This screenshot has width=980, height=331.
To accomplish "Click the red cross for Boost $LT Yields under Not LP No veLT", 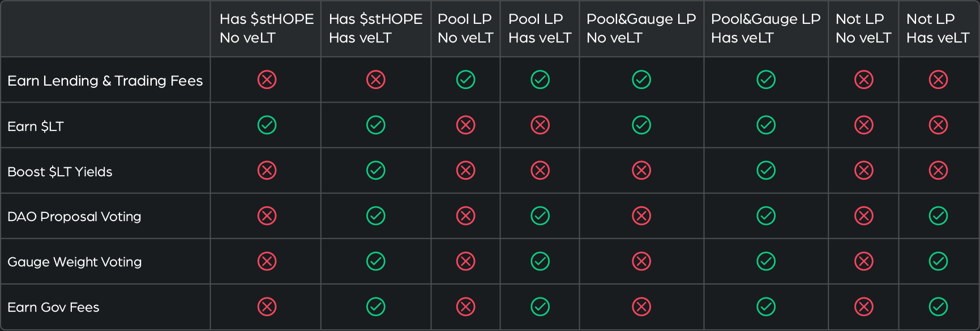I will click(x=864, y=171).
